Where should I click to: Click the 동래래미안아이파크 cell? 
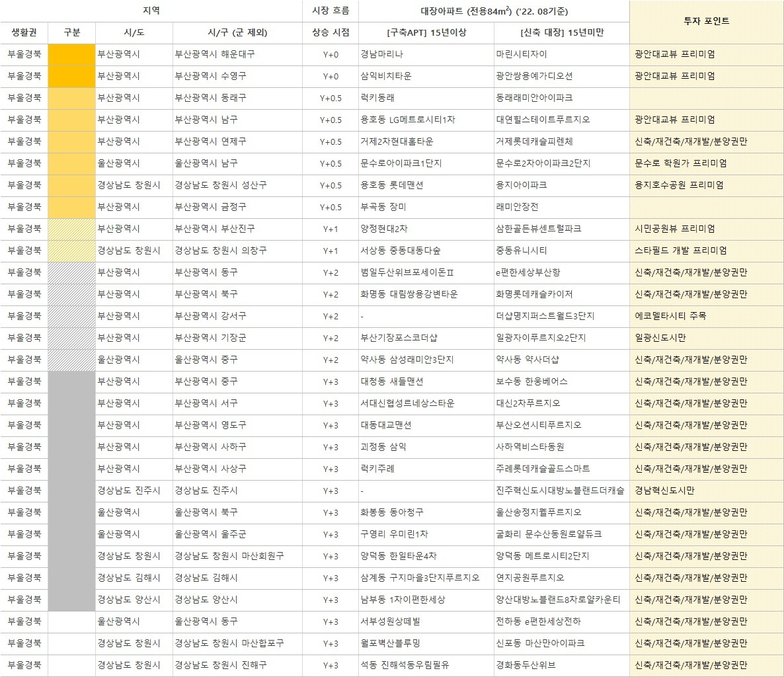coord(561,98)
